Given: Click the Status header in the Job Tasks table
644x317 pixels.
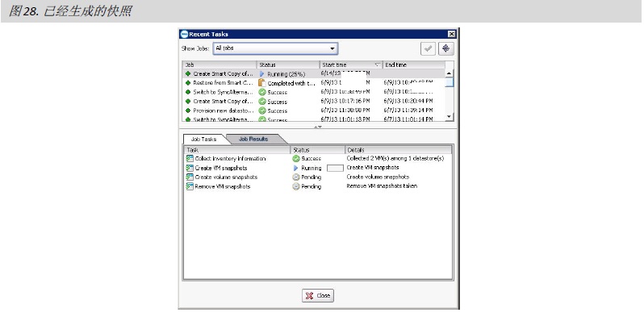Looking at the screenshot, I should tap(318, 150).
